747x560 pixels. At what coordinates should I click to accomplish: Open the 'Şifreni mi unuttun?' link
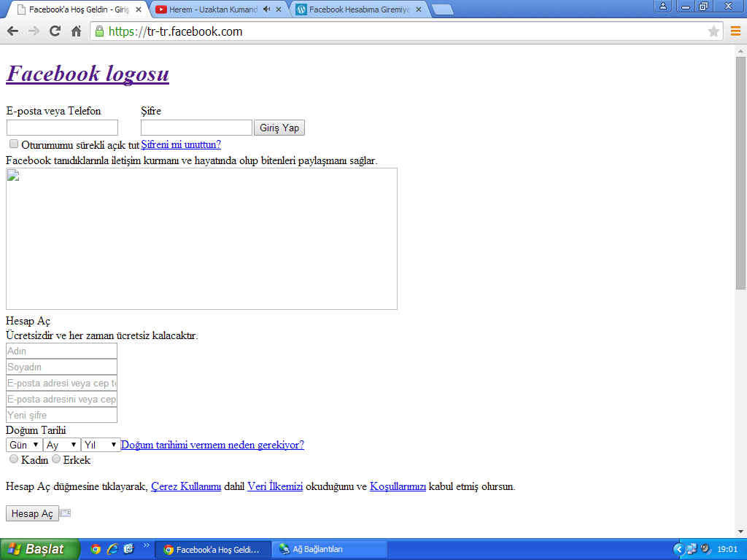[x=179, y=144]
